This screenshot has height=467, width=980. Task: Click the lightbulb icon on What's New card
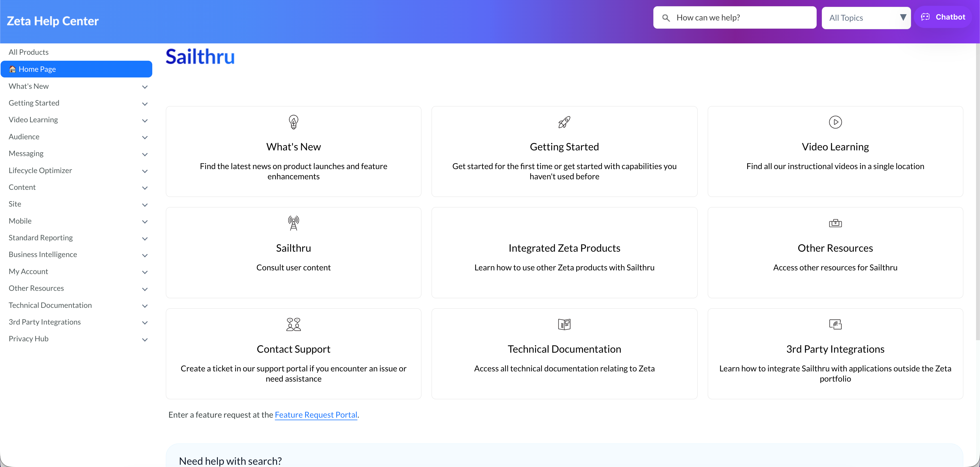pyautogui.click(x=293, y=122)
